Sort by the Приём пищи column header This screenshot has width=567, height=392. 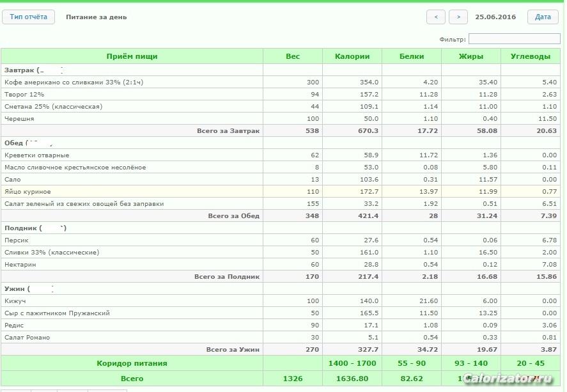[x=132, y=56]
